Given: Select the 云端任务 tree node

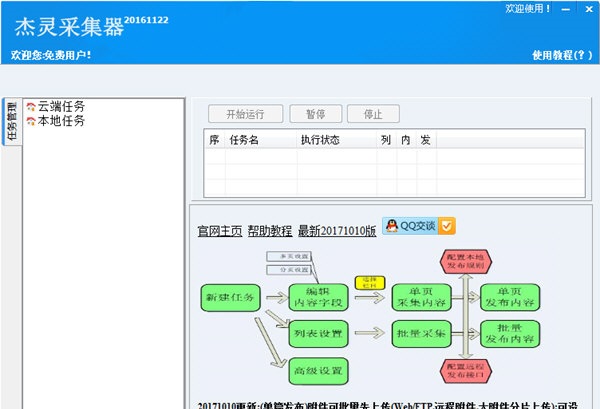Looking at the screenshot, I should [61, 106].
